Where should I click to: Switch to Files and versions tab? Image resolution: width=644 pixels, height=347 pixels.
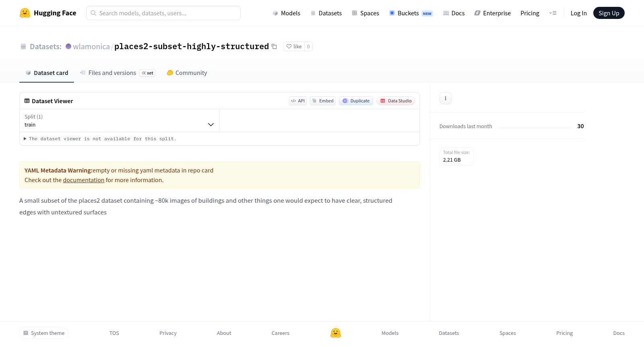pos(118,73)
